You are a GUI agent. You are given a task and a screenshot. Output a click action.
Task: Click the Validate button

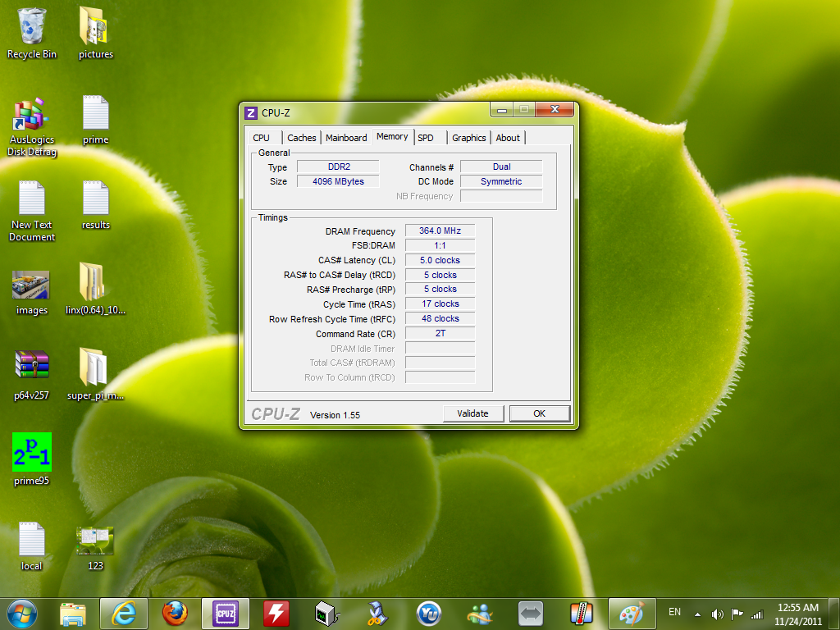click(x=472, y=413)
